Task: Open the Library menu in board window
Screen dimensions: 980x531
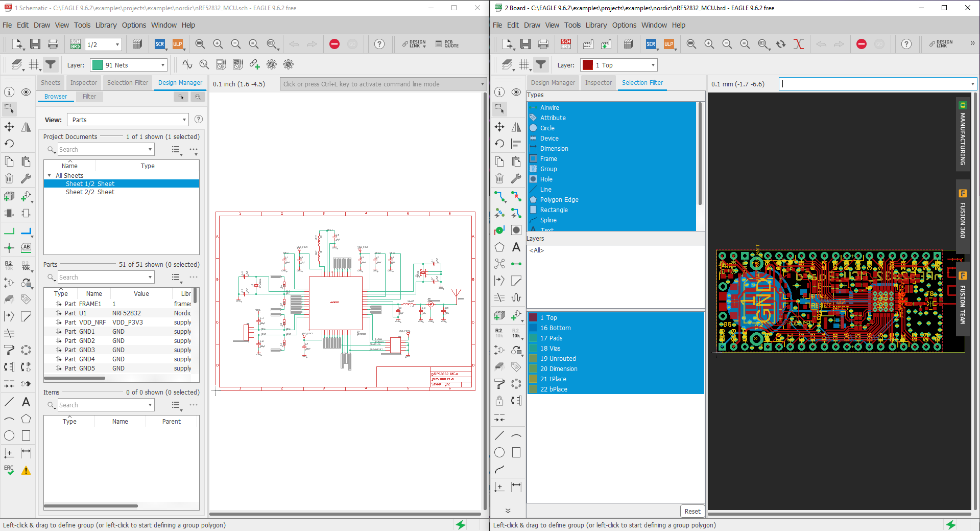Action: point(596,25)
